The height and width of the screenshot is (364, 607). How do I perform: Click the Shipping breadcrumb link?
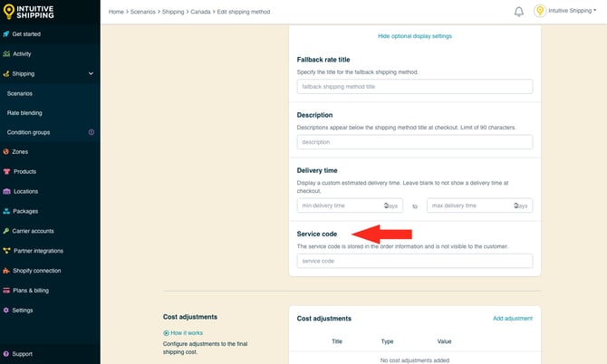click(173, 12)
